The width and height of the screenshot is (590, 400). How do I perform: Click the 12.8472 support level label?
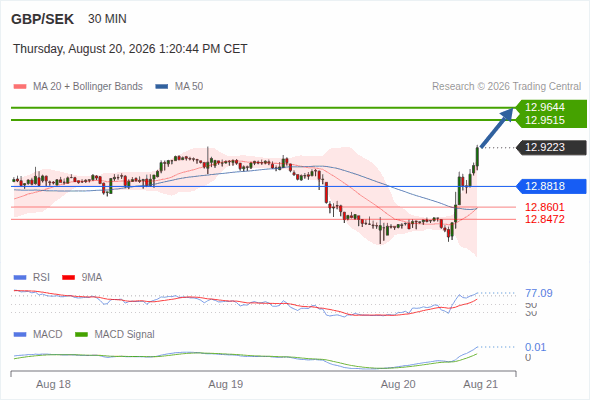[544, 219]
